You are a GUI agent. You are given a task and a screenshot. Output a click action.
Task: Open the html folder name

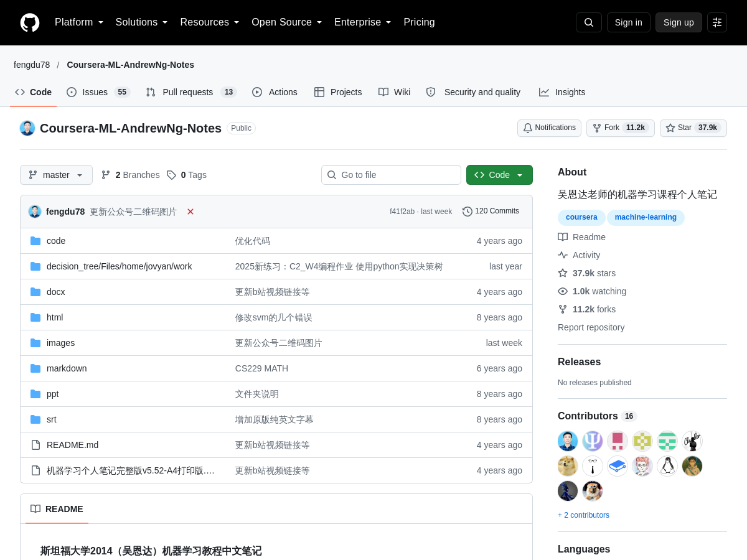(x=55, y=317)
